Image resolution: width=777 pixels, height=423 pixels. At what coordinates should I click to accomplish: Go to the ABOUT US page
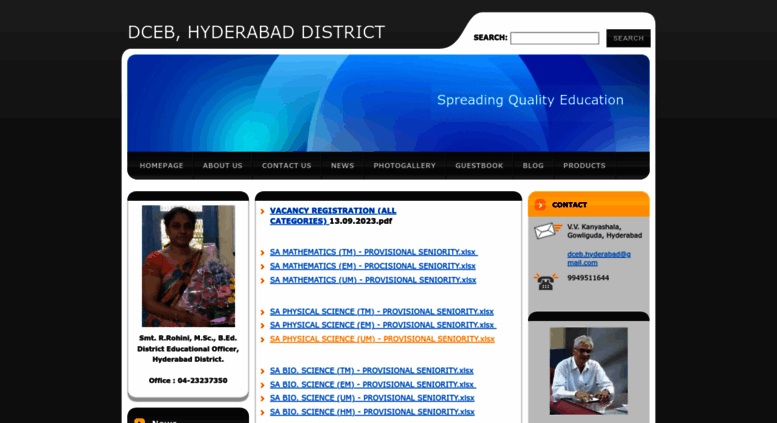tap(222, 165)
